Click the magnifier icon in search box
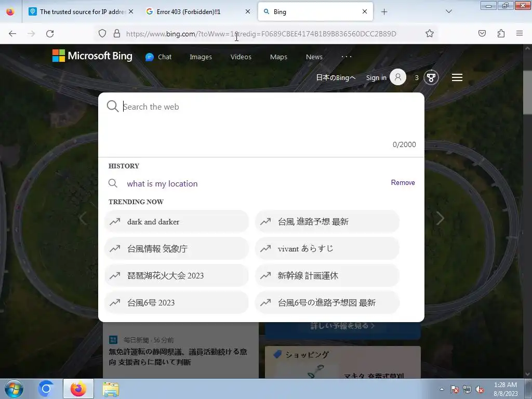 (x=113, y=106)
